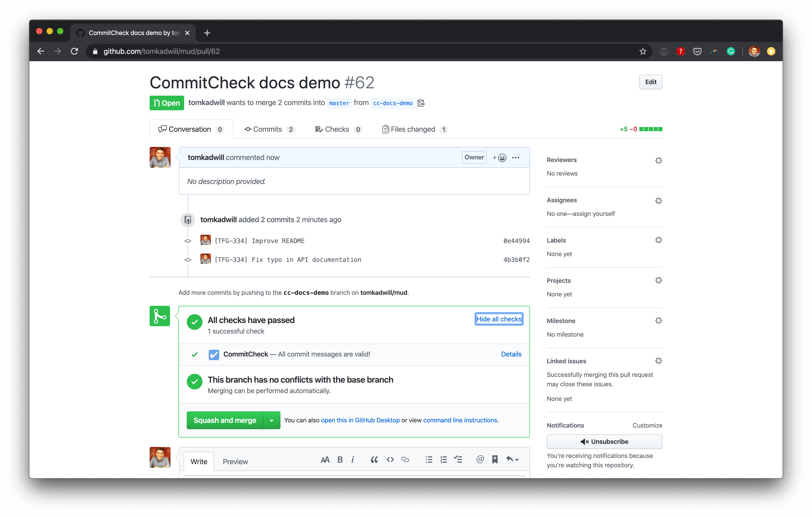Add a numbered list in editor

[443, 460]
